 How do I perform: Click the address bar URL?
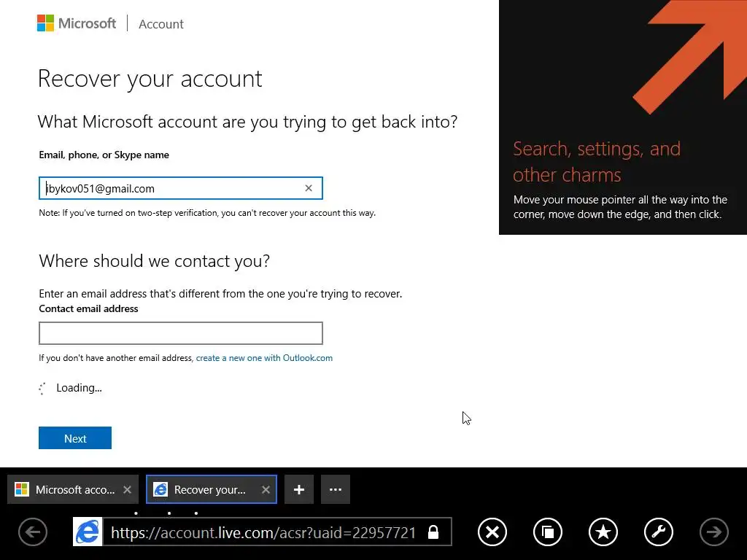[x=263, y=532]
